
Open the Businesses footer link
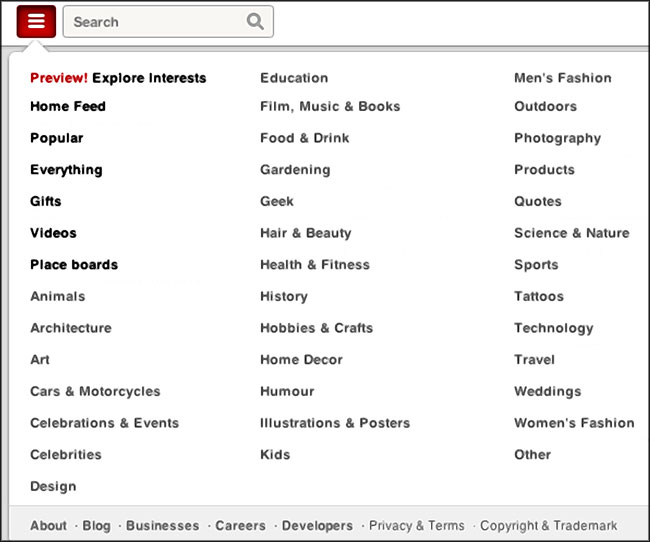click(x=162, y=525)
